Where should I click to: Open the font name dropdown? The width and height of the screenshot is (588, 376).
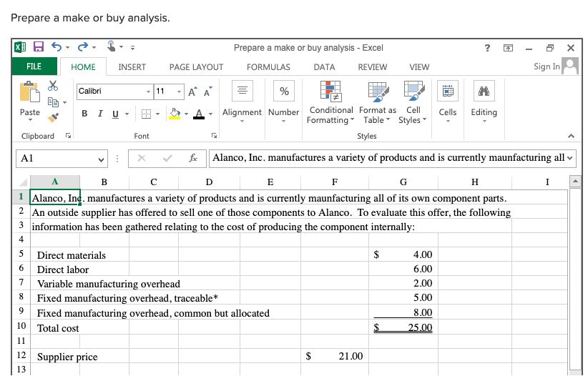149,91
